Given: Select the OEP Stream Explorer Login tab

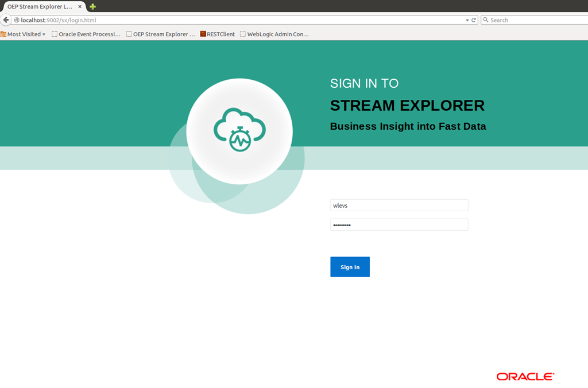Looking at the screenshot, I should [43, 6].
